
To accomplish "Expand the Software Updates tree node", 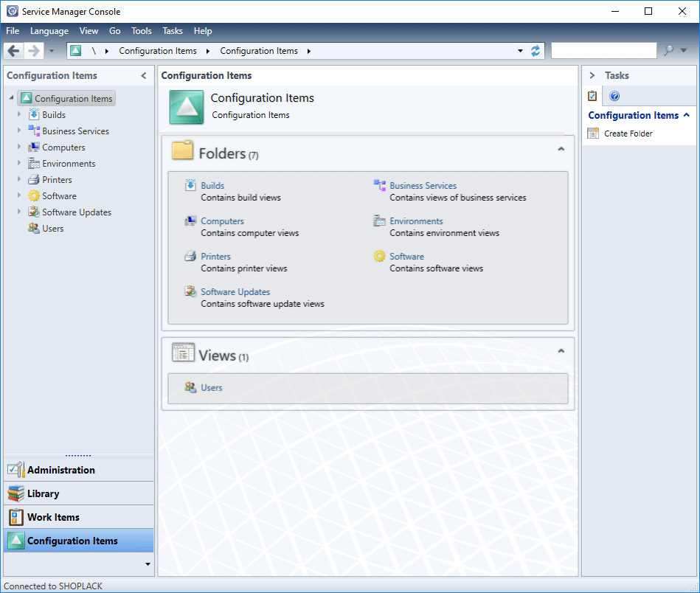I will pyautogui.click(x=19, y=211).
